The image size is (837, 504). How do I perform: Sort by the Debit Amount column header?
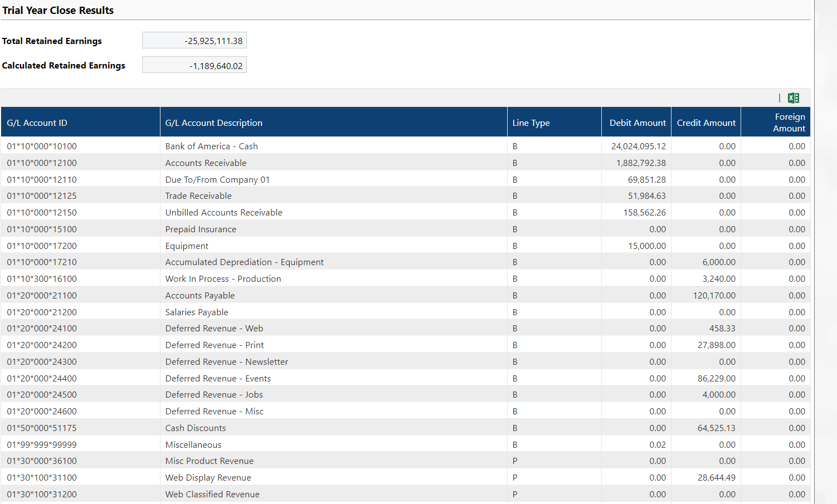(637, 123)
